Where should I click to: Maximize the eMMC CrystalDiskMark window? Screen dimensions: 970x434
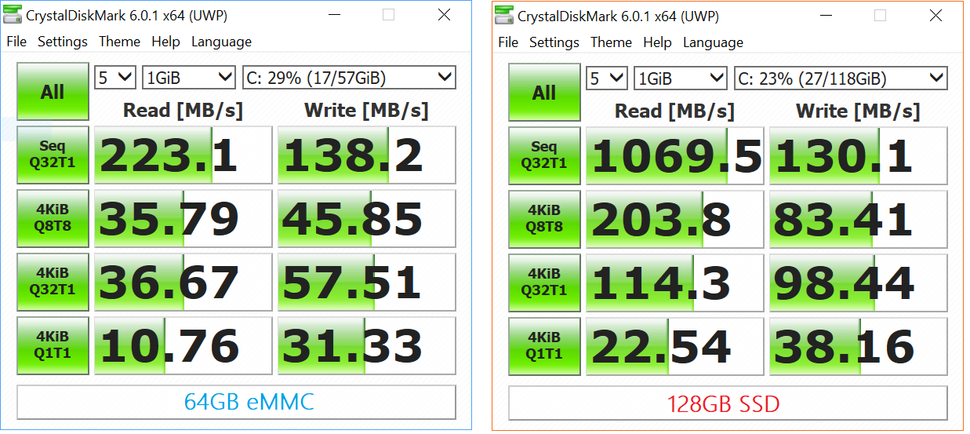pyautogui.click(x=388, y=15)
